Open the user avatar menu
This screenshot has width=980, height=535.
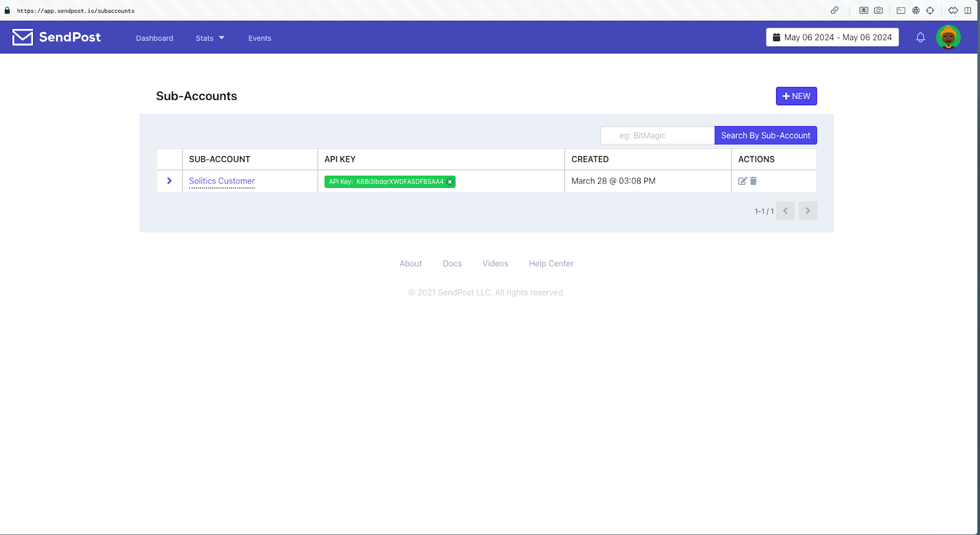tap(948, 37)
